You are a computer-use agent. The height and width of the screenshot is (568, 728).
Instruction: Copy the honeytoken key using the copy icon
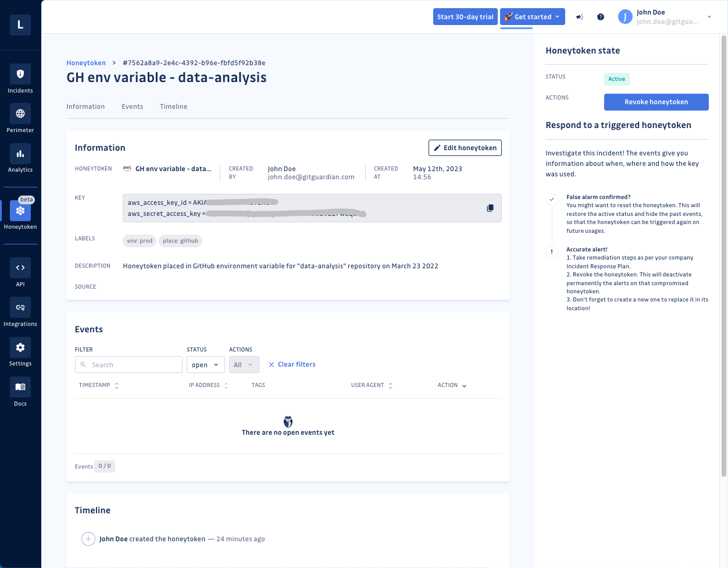(x=490, y=208)
